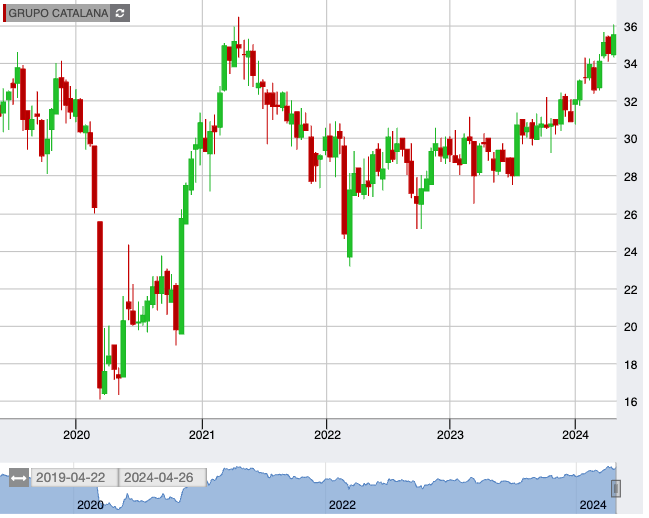Click the 2022 label in navigator overview

[x=342, y=505]
